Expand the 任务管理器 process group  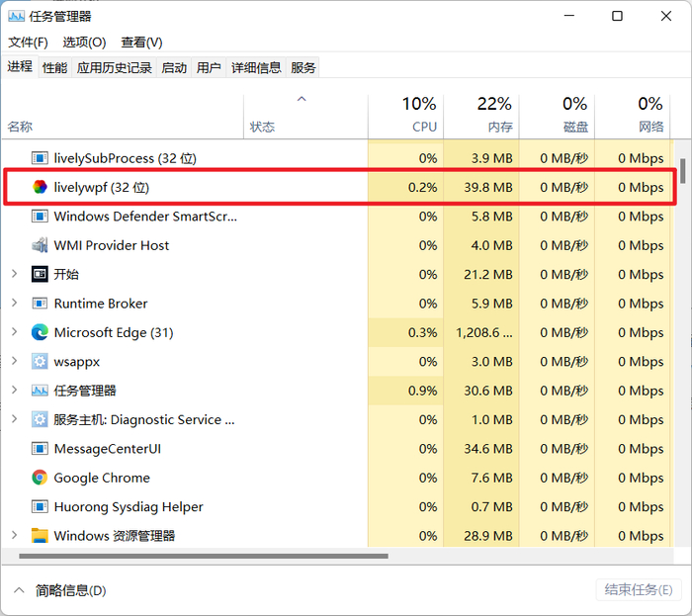(14, 391)
